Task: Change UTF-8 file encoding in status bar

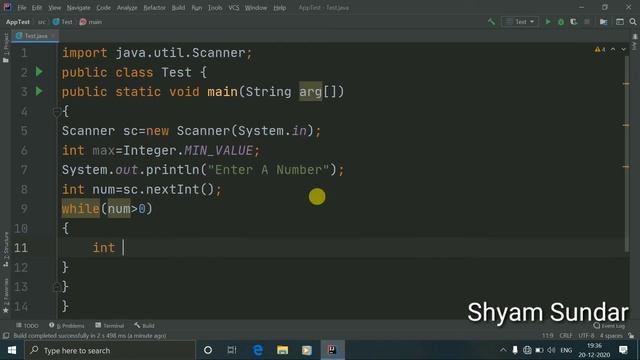Action: (x=587, y=336)
